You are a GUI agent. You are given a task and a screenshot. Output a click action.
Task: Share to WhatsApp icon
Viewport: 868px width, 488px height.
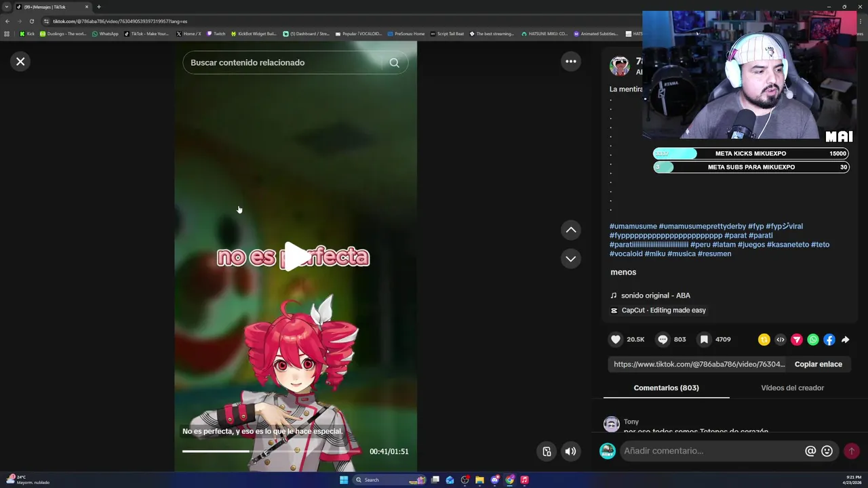(813, 340)
